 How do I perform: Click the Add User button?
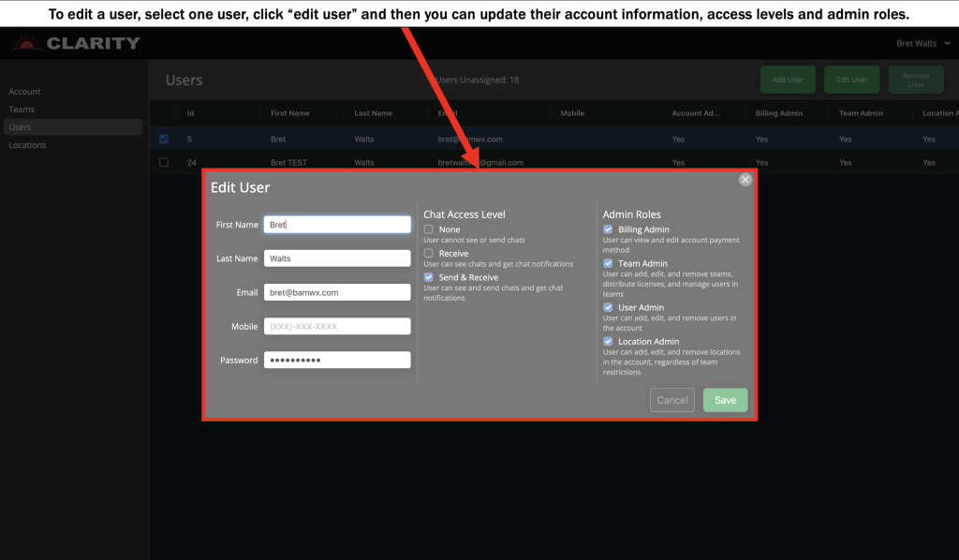(787, 80)
